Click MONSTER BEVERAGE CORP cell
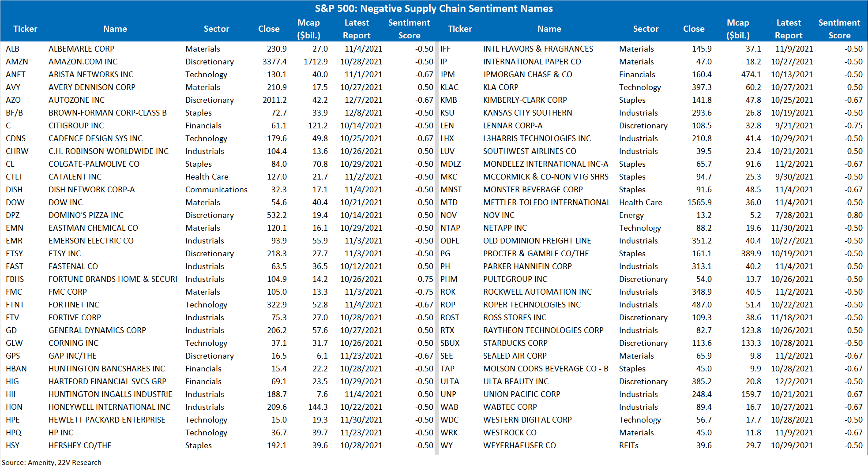The height and width of the screenshot is (468, 868). [533, 190]
